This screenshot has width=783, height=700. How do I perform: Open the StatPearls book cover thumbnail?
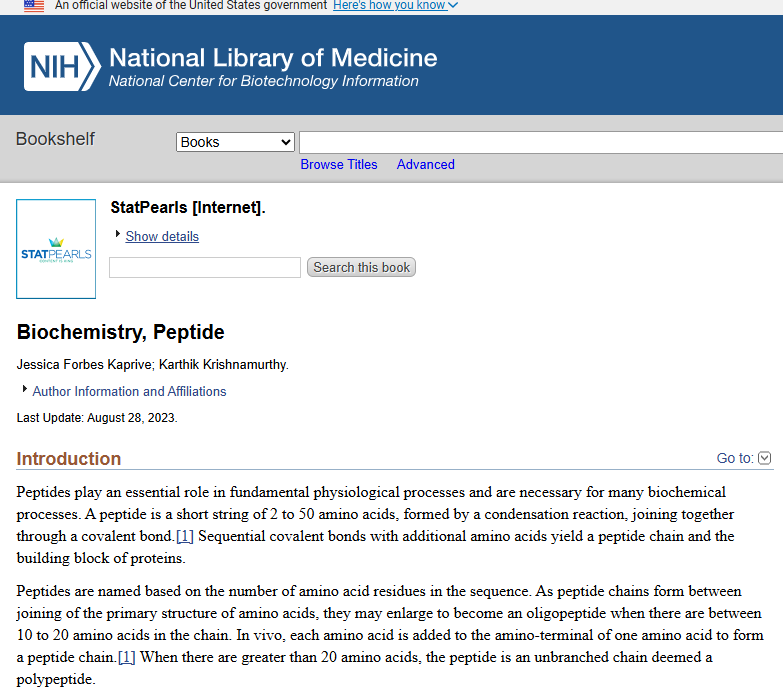[x=56, y=249]
